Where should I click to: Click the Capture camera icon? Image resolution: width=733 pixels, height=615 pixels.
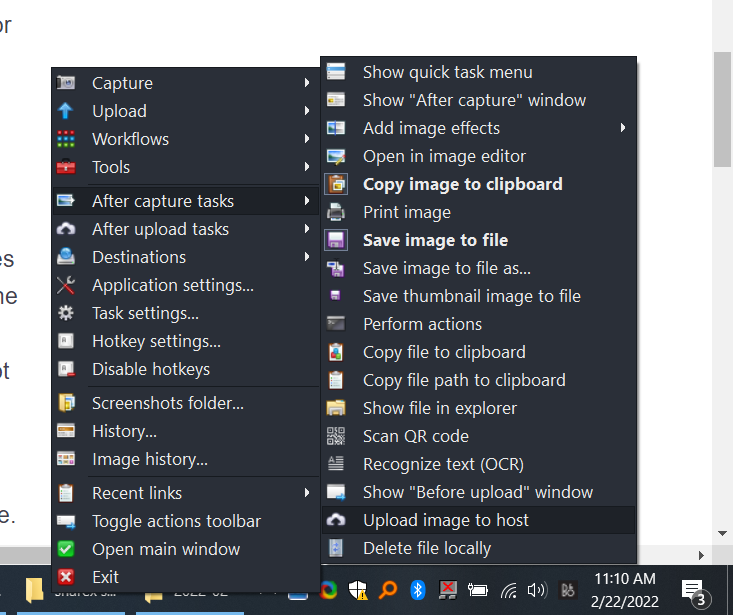(66, 83)
